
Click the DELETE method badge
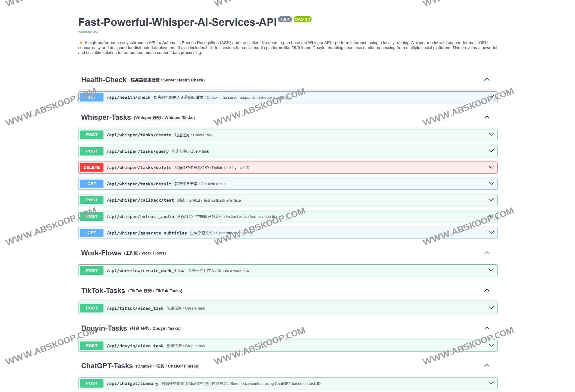point(92,167)
